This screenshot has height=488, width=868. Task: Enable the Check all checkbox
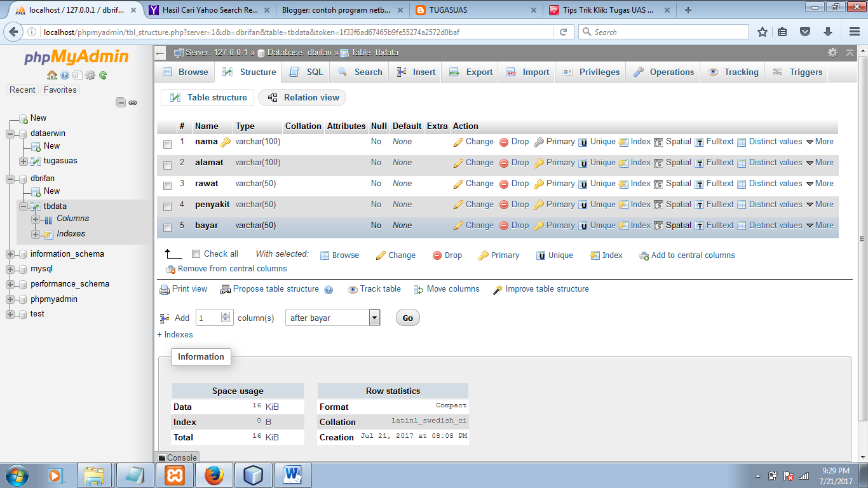pos(196,253)
